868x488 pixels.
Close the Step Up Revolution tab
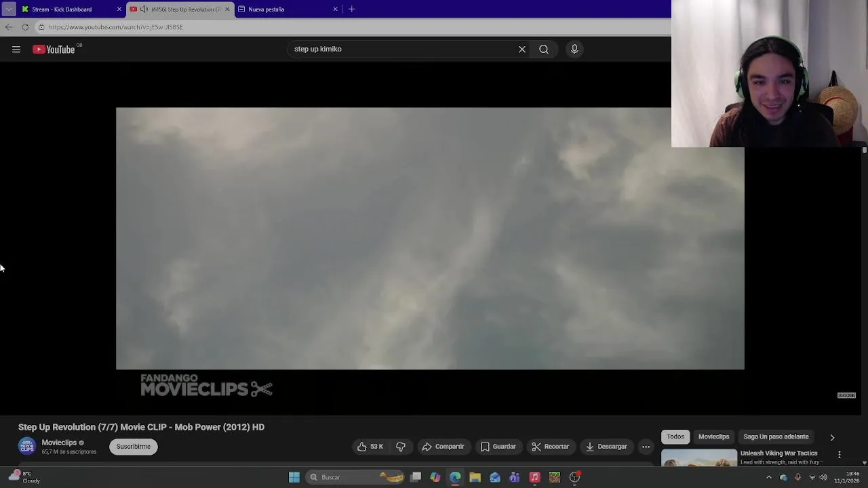[x=227, y=9]
